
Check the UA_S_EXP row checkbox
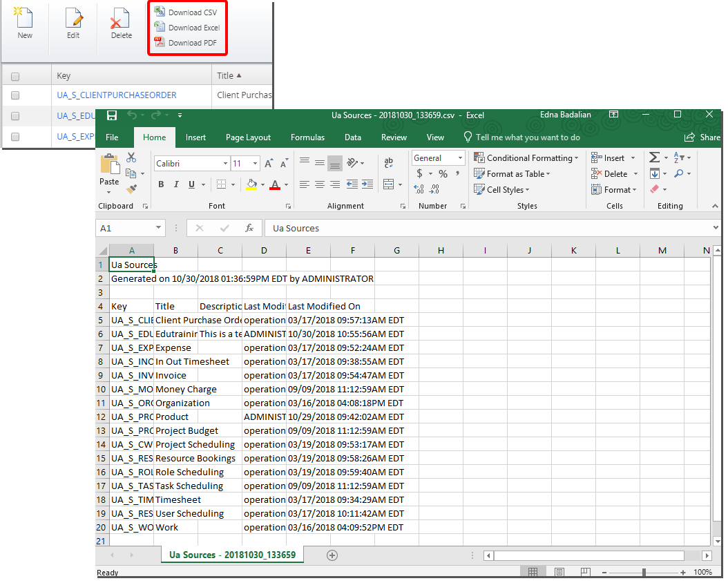tap(15, 137)
